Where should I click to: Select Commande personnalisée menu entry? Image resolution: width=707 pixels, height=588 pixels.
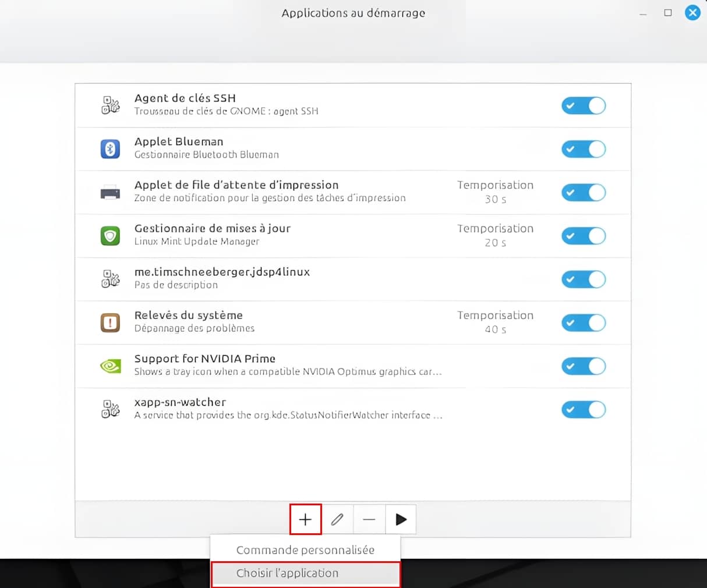click(x=305, y=550)
